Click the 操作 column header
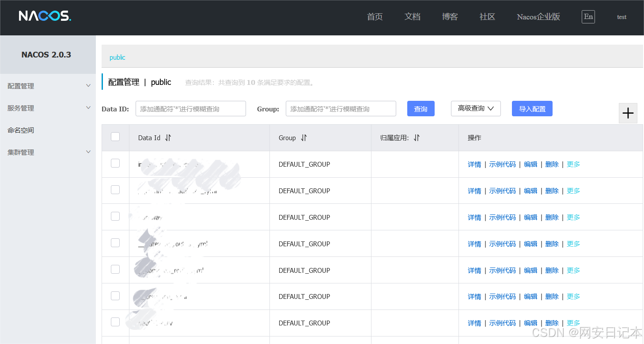Screen dimensions: 644x344 pos(474,138)
